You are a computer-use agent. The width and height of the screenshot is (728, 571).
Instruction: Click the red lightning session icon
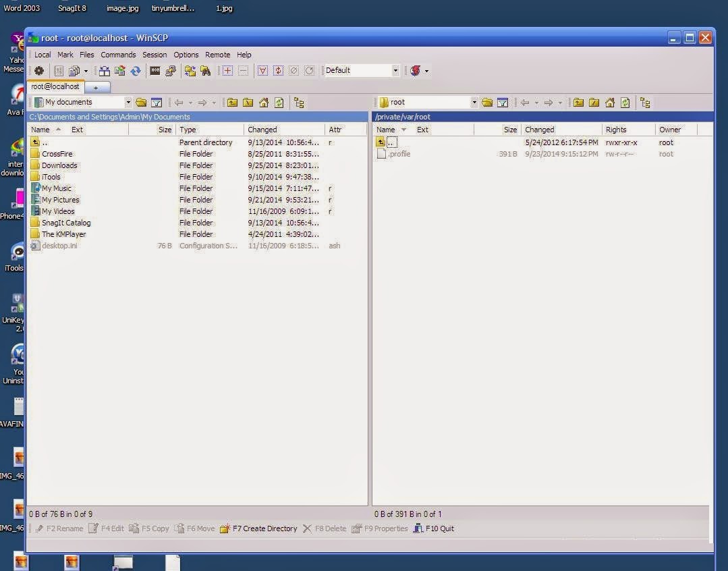click(x=416, y=71)
